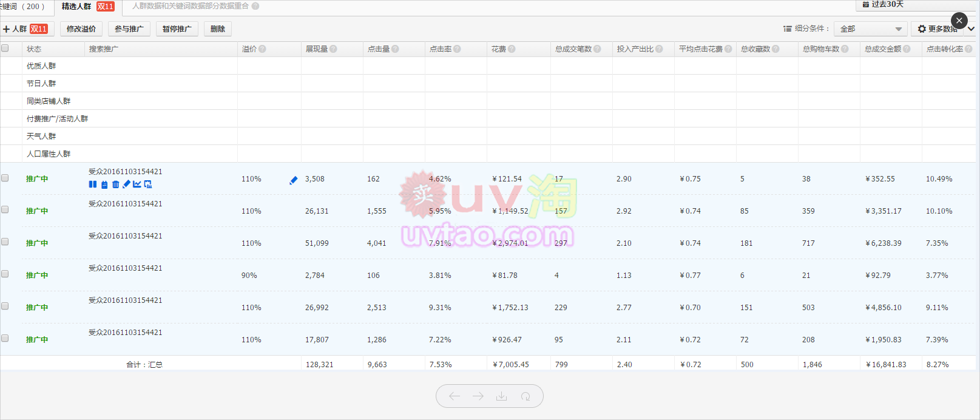Click help icon next to 点击转化率 header
The height and width of the screenshot is (420, 980).
tap(968, 49)
